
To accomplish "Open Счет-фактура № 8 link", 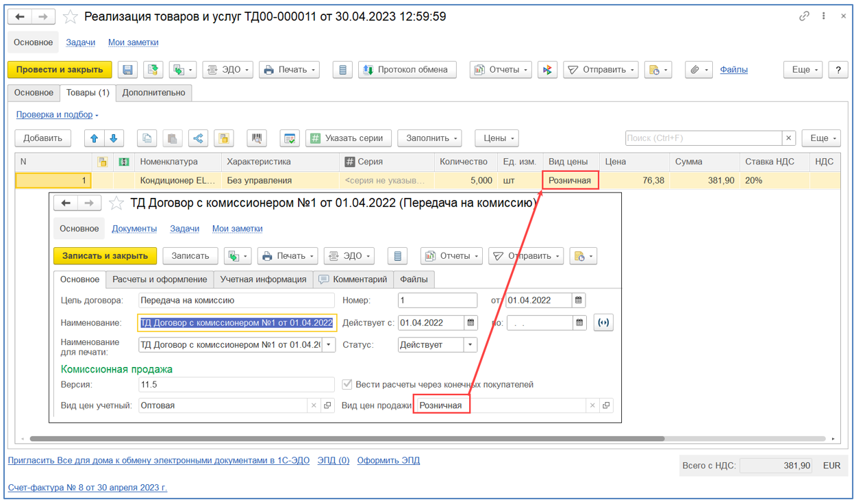I will click(88, 488).
